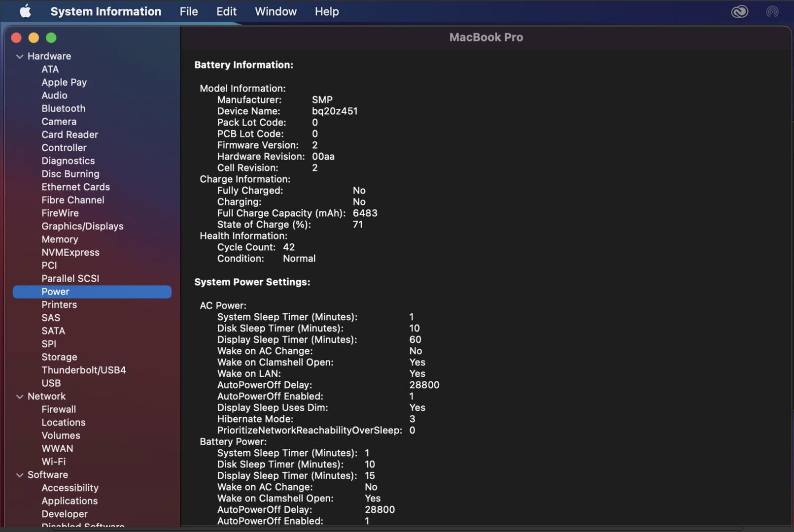The height and width of the screenshot is (532, 794).
Task: Open the System Information menu
Action: tap(105, 11)
